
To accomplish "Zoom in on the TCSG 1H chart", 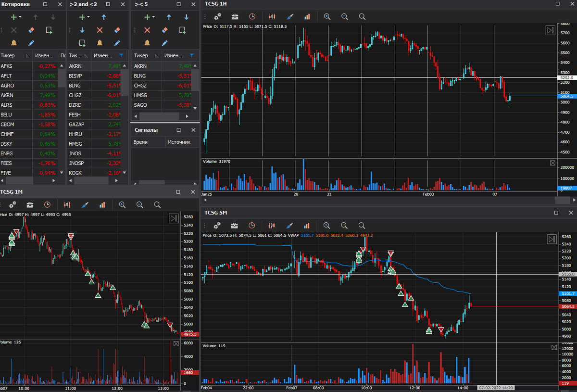I will (x=327, y=16).
